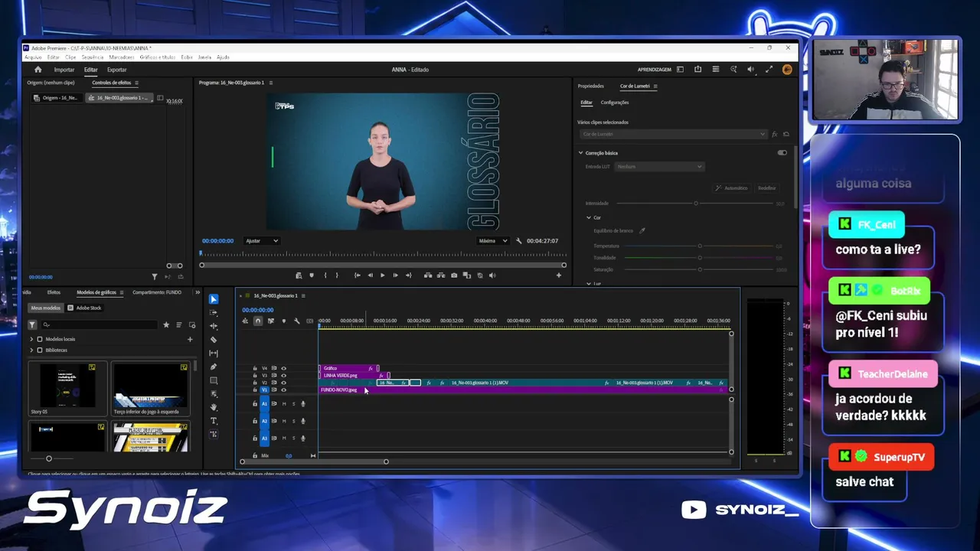980x551 pixels.
Task: Choose the Rectangle tool
Action: [214, 380]
